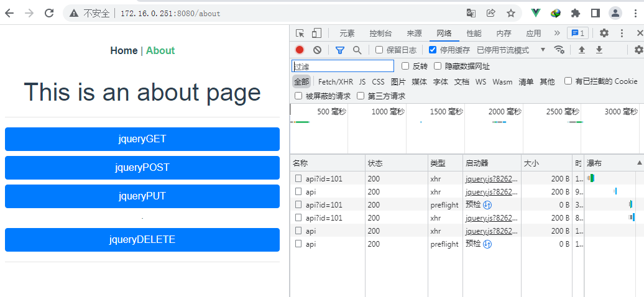
Task: Expand the more DevTools tabs chevron
Action: [557, 34]
